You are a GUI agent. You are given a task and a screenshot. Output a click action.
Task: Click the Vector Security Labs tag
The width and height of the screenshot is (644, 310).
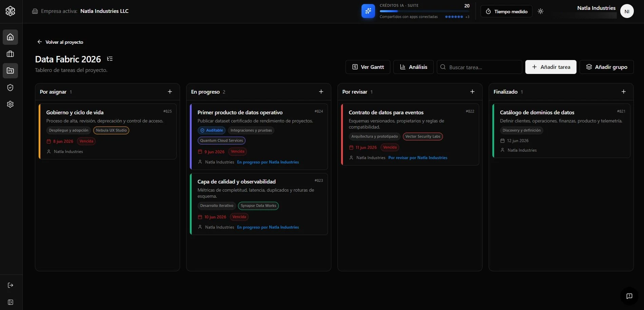pos(423,136)
